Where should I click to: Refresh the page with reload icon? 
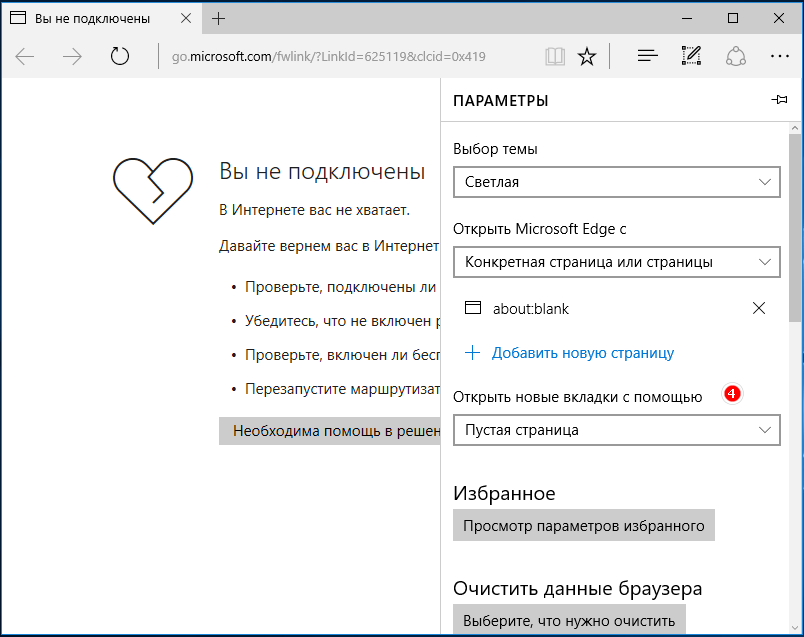click(120, 56)
